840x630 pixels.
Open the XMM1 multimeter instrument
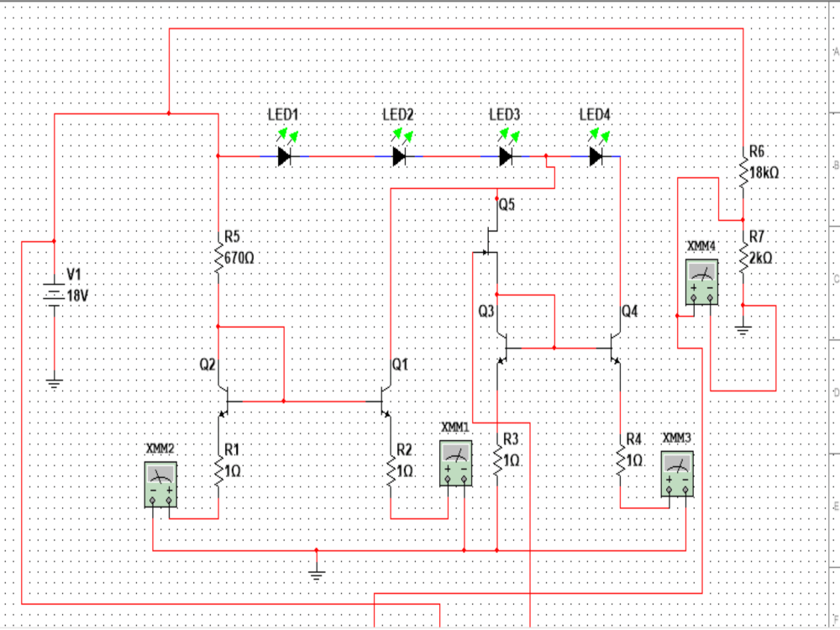point(454,462)
